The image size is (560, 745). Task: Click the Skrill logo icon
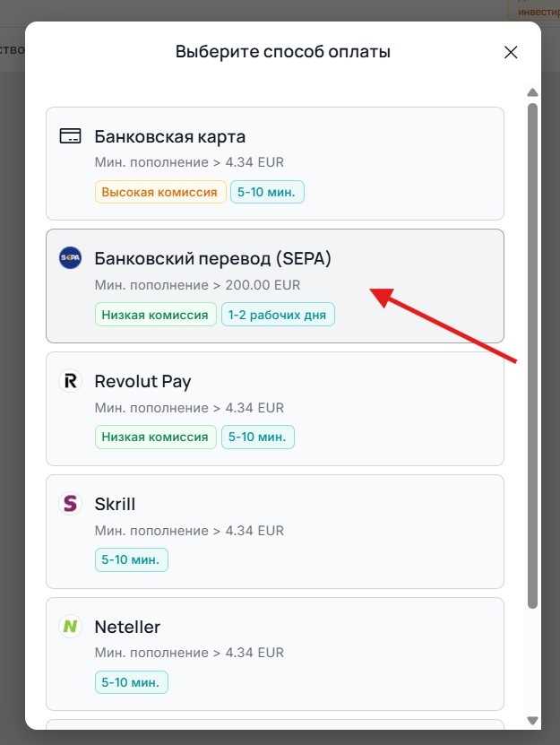(70, 503)
